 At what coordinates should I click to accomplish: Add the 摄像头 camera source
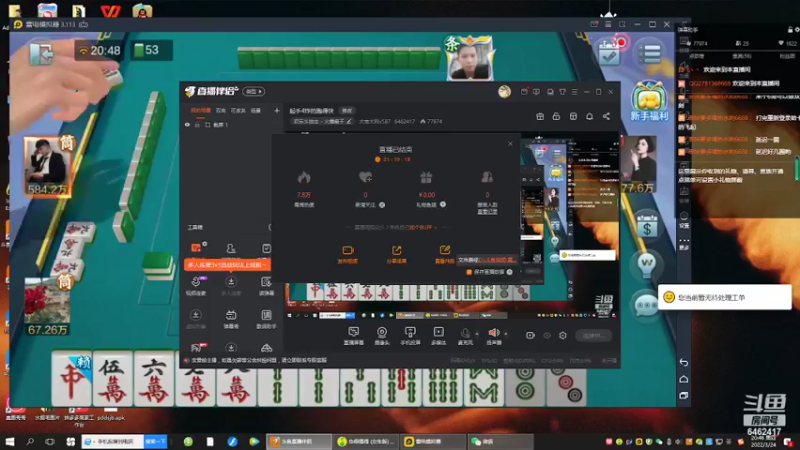(382, 336)
